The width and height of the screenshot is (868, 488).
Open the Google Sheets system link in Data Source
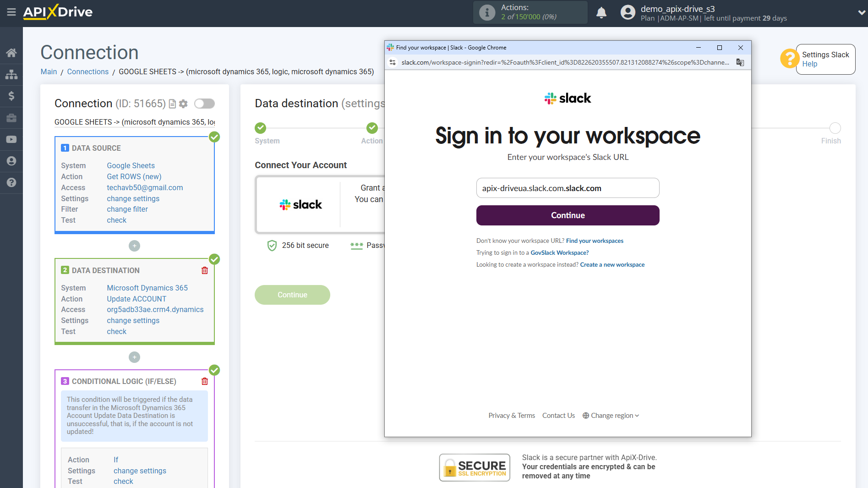[131, 165]
